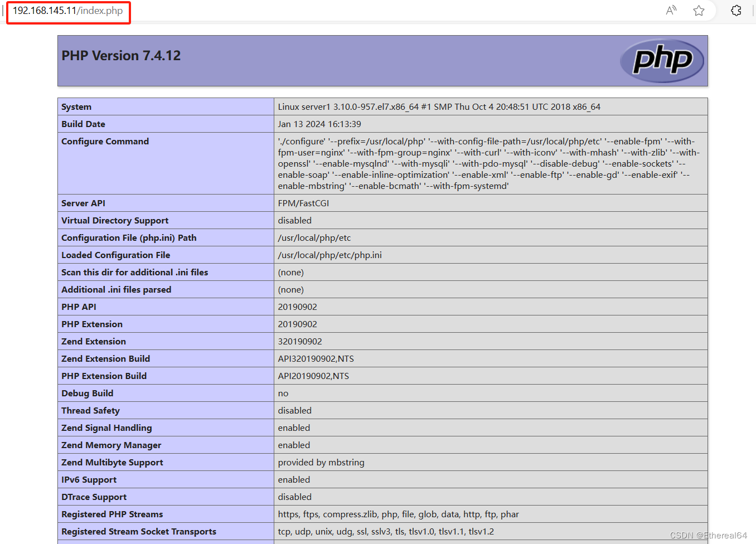Viewport: 756px width, 544px height.
Task: Select the 'PHP API' row label
Action: (x=79, y=307)
